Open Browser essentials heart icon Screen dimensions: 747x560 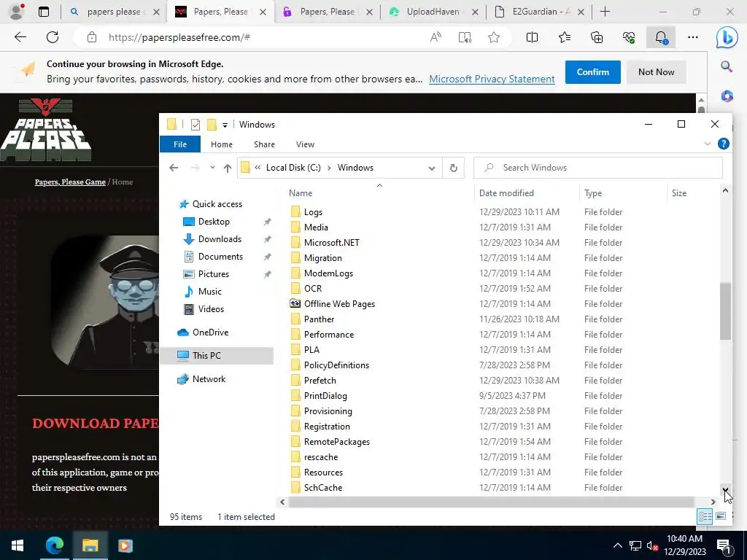tap(629, 37)
